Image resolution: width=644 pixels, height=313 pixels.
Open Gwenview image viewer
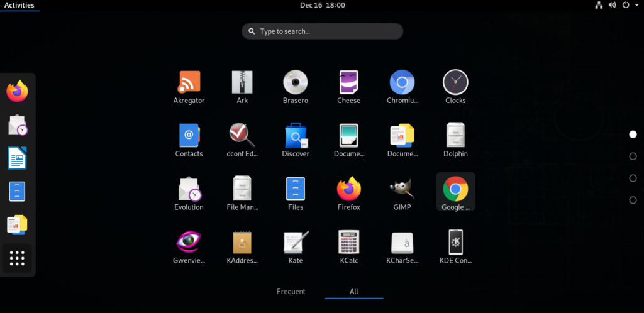point(189,248)
